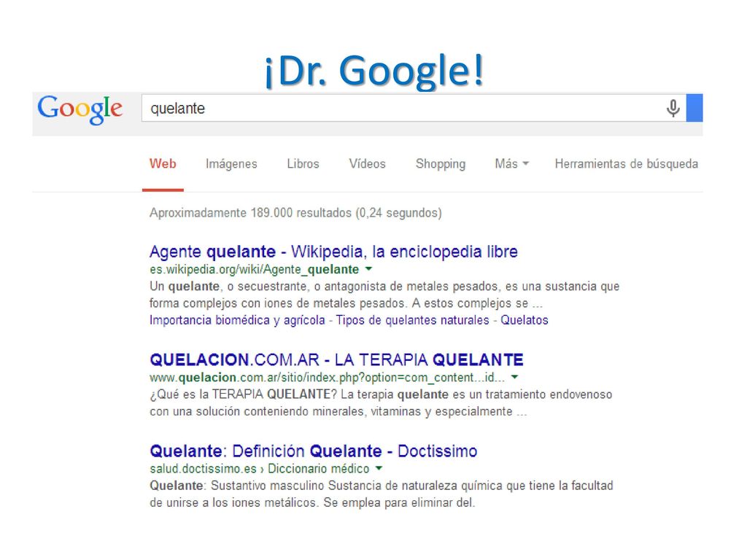The height and width of the screenshot is (560, 747).
Task: Open QUELACION.COM.AR LA TERAPIA QUELANTE result
Action: click(336, 359)
